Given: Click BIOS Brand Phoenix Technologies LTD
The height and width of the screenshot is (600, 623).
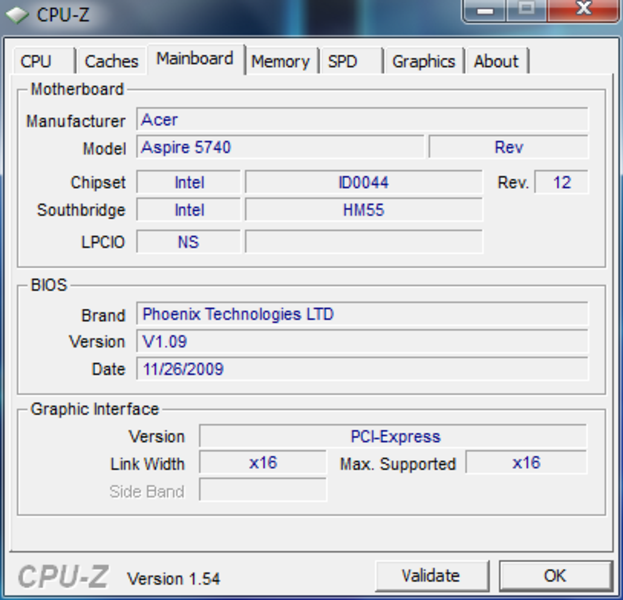Looking at the screenshot, I should (x=362, y=314).
